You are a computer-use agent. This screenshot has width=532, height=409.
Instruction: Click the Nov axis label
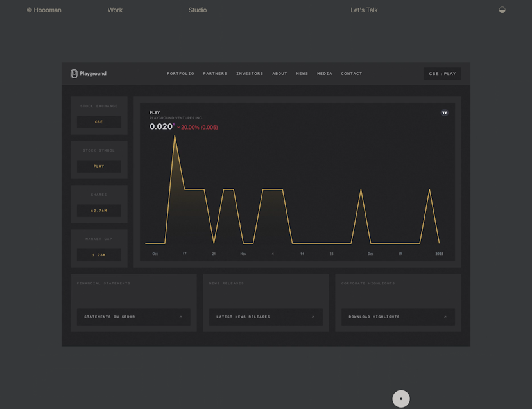point(243,254)
